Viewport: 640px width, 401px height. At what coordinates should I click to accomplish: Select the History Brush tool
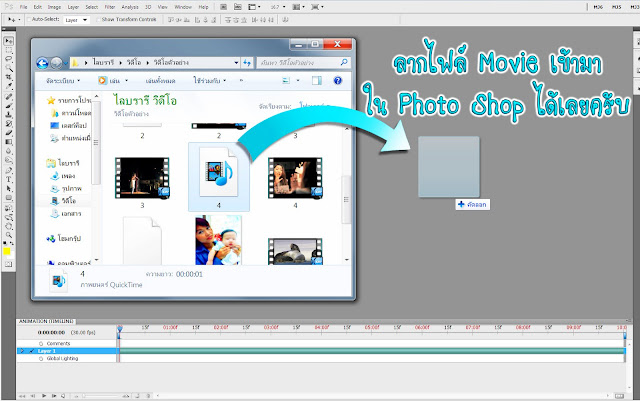coord(9,124)
